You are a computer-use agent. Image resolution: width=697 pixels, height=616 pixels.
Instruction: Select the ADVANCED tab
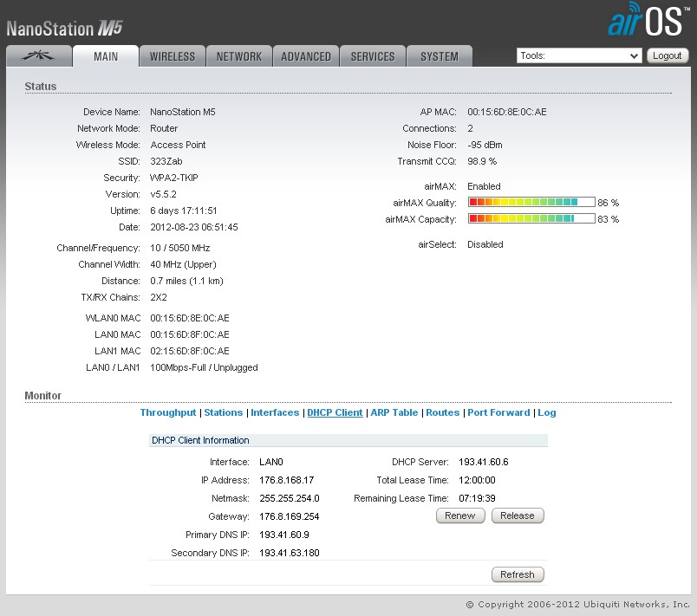[x=306, y=56]
